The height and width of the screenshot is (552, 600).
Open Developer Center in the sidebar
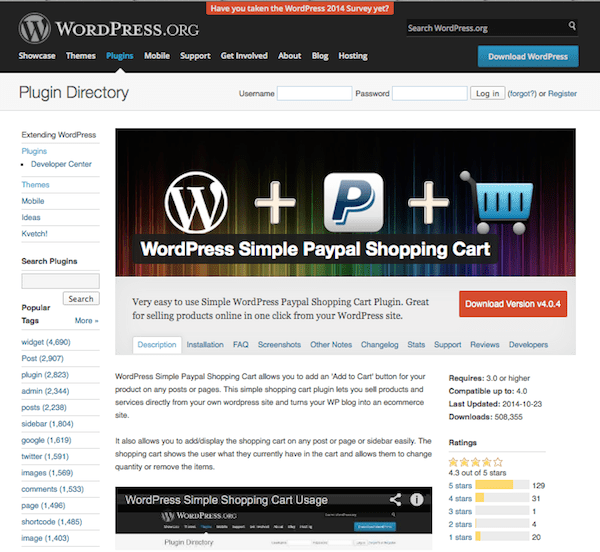coord(61,163)
